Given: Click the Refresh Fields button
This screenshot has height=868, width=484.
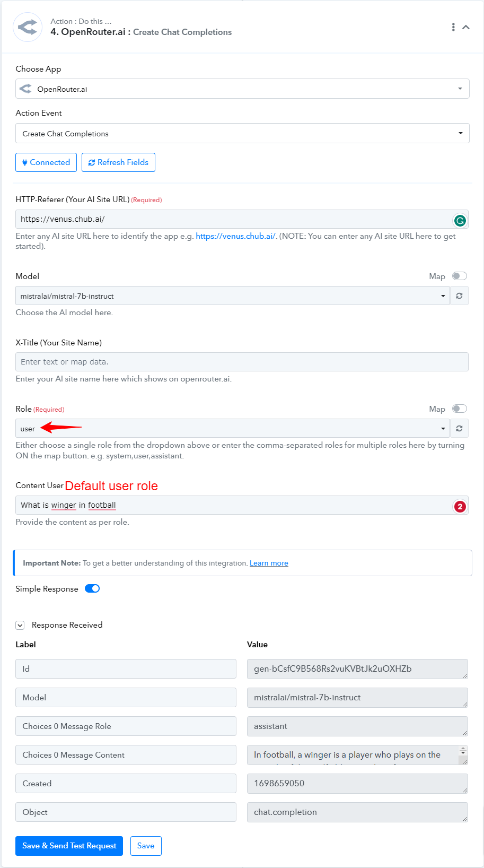Looking at the screenshot, I should [x=118, y=162].
